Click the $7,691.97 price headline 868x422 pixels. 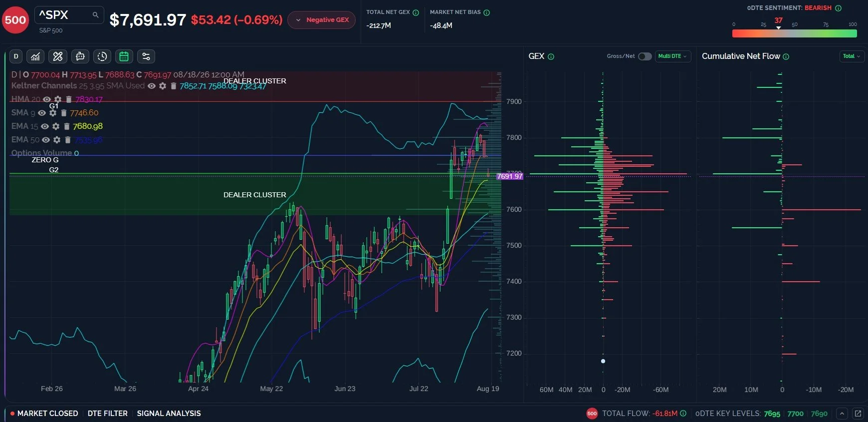pos(148,20)
